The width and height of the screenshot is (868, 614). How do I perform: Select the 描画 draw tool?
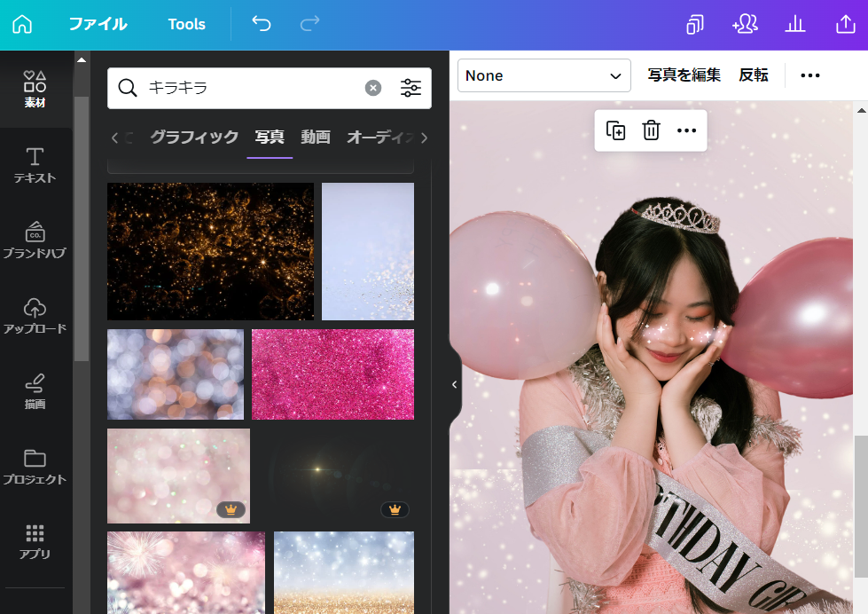(35, 391)
